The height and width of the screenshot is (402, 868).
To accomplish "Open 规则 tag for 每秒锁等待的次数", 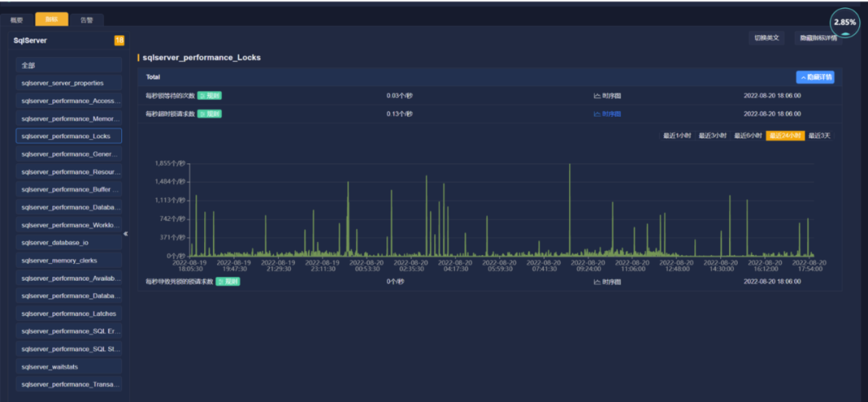I will [x=209, y=96].
